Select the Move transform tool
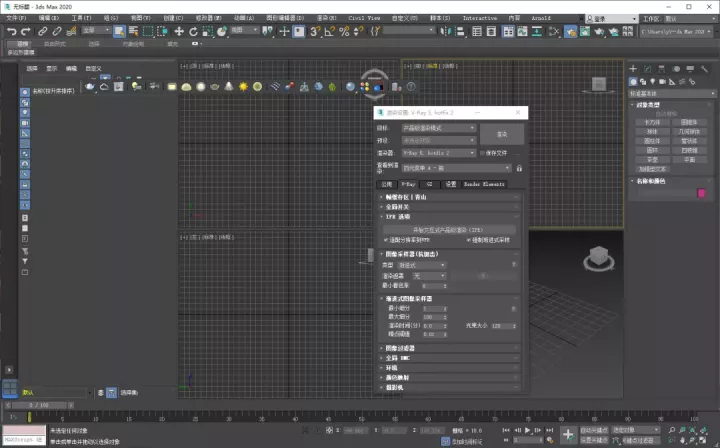 pyautogui.click(x=178, y=31)
